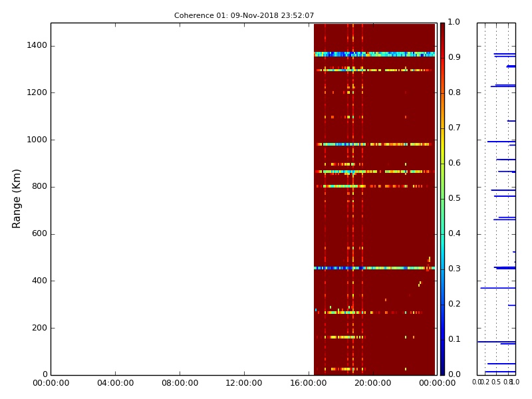Image resolution: width=532 pixels, height=399 pixels.
Task: Click the colorbar 0.2 label
Action: 454,304
